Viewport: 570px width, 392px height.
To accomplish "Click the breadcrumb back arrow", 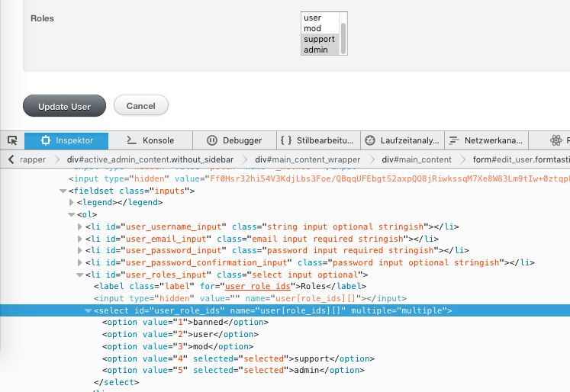I will (x=11, y=159).
